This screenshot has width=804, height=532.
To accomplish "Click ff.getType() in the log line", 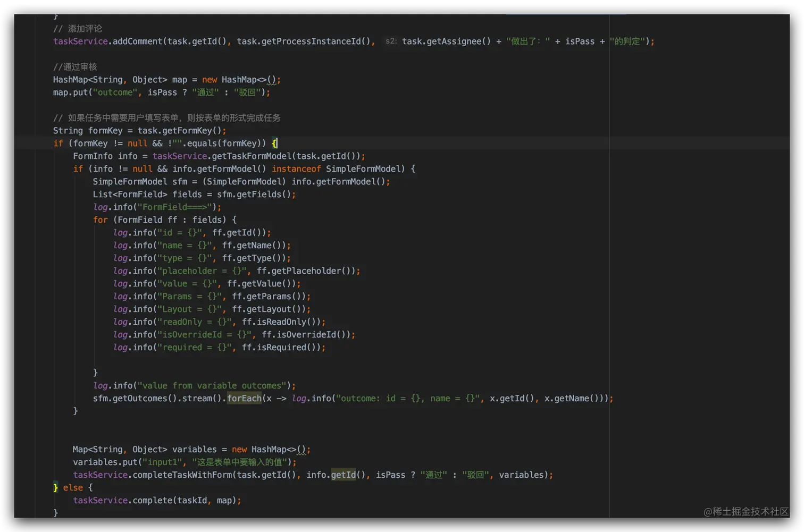I will [254, 258].
